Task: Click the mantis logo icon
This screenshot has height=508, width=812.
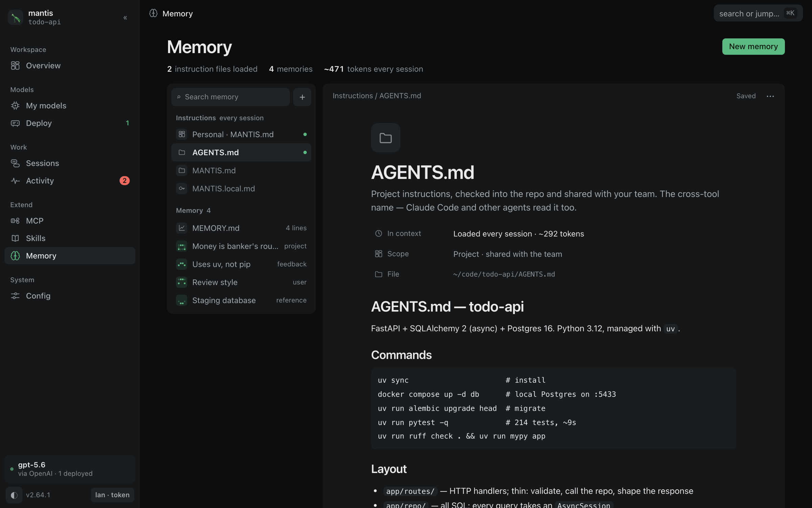Action: 15,17
